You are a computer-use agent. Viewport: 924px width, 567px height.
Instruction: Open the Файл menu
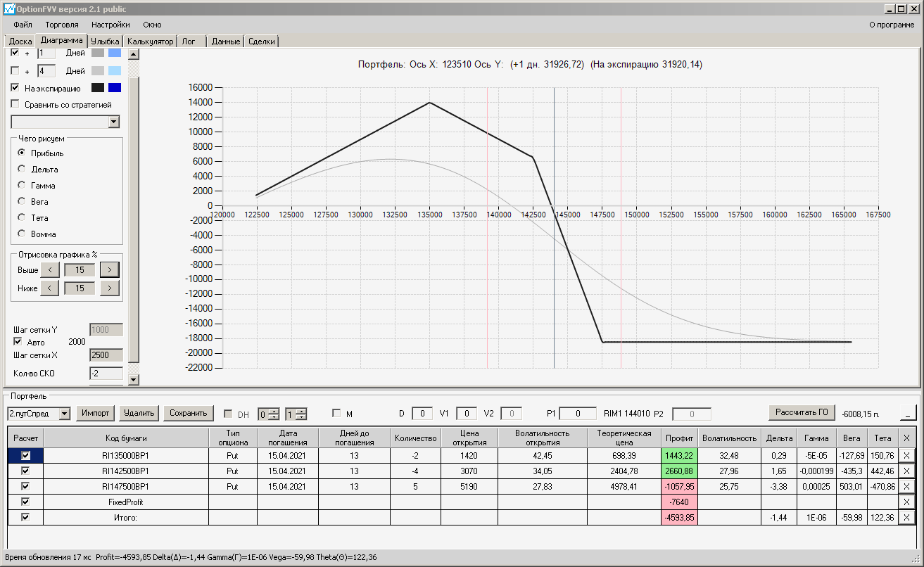point(23,25)
